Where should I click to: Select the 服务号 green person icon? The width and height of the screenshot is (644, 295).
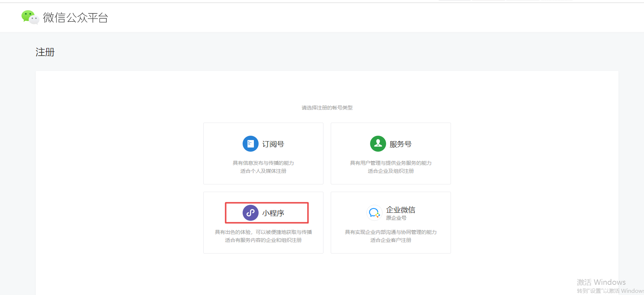[378, 144]
